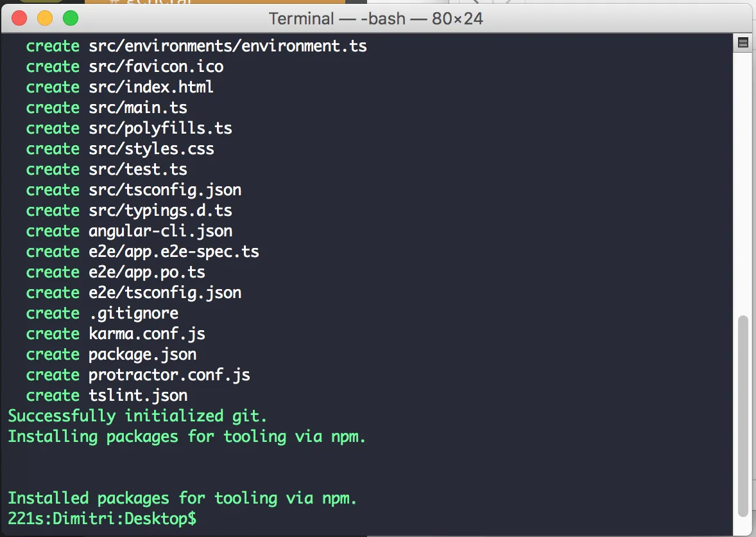Screen dimensions: 756x537
Task: Click the tslint.json text
Action: pyautogui.click(x=138, y=396)
